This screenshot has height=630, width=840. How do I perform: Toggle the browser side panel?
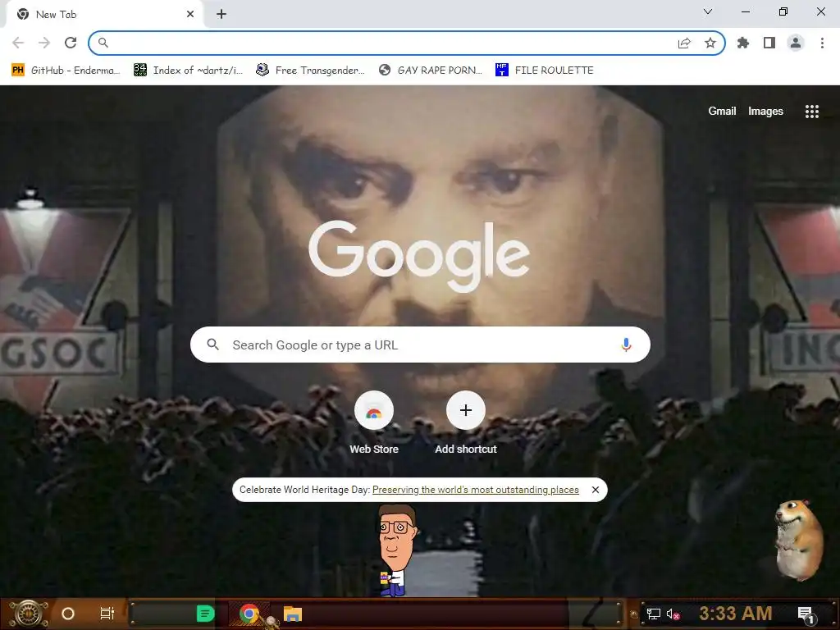point(769,43)
